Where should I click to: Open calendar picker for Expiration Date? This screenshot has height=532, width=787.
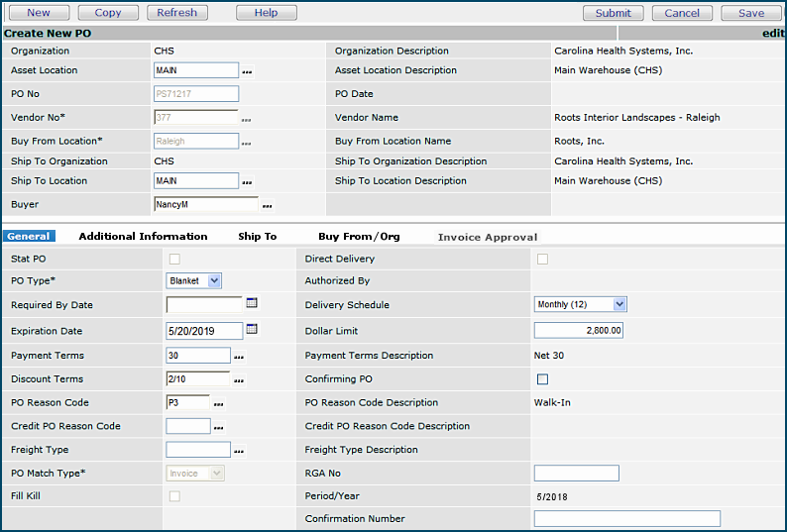click(x=252, y=330)
